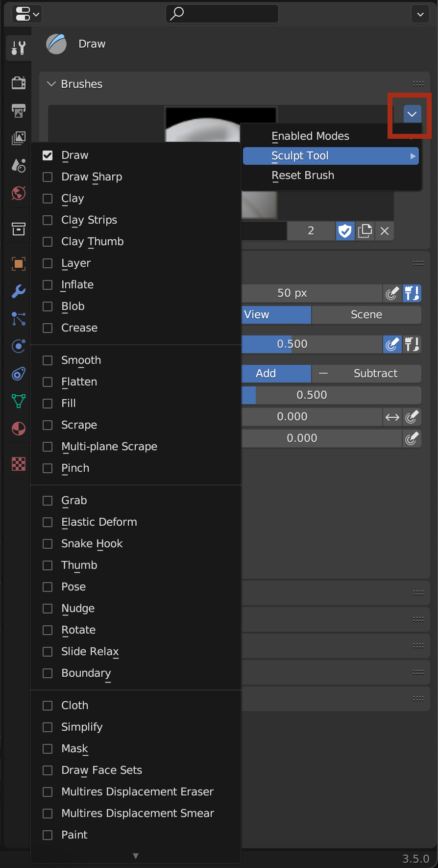Adjust the 0.500 slider below Add

331,395
